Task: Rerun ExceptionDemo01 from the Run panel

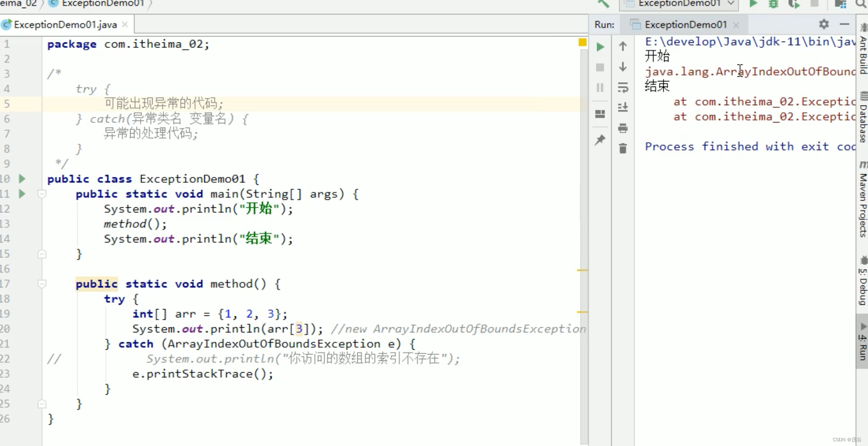Action: (600, 47)
